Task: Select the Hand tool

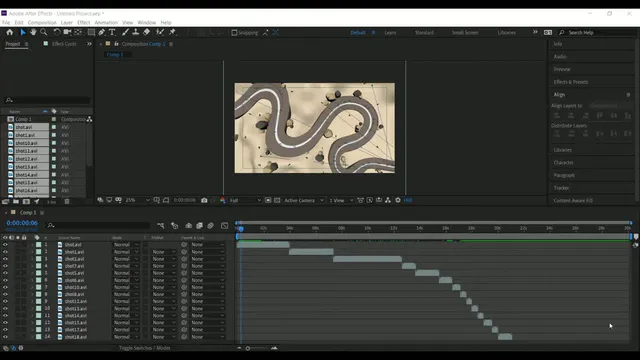Action: click(x=33, y=32)
